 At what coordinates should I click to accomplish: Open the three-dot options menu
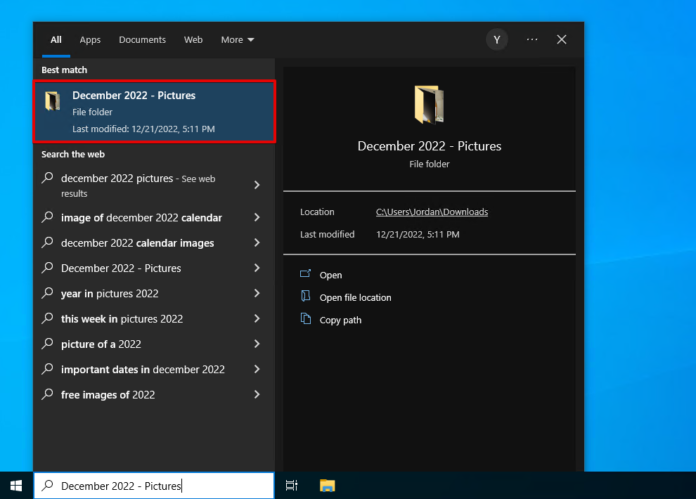click(531, 39)
